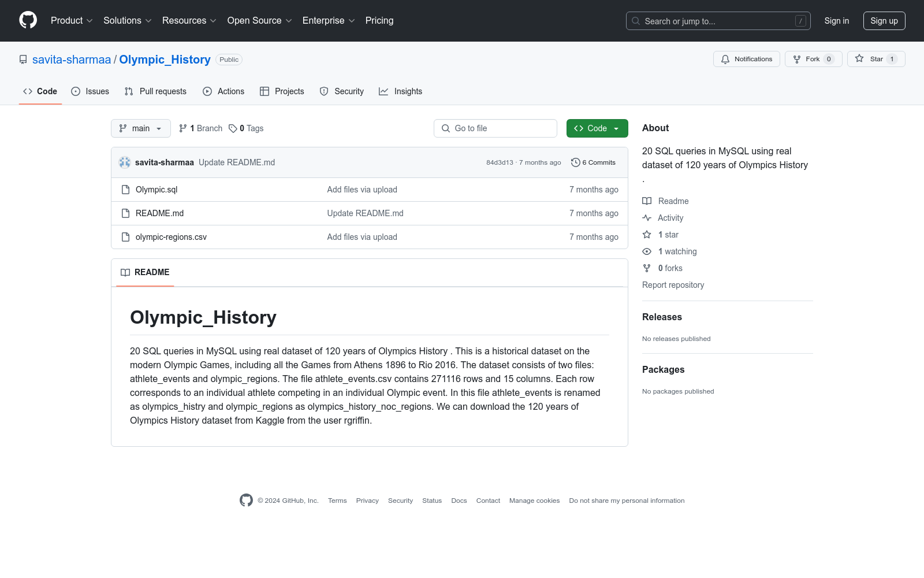Open the Packages section heading
The width and height of the screenshot is (924, 578).
tap(663, 369)
